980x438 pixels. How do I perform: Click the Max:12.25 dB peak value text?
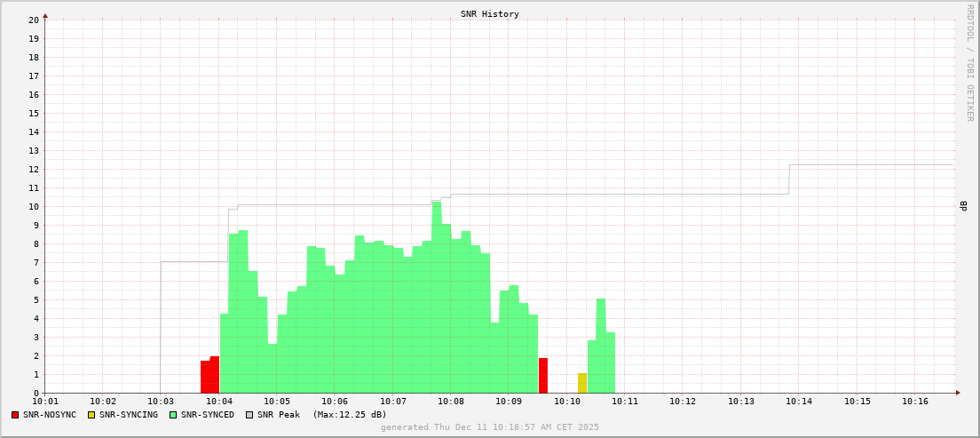350,415
